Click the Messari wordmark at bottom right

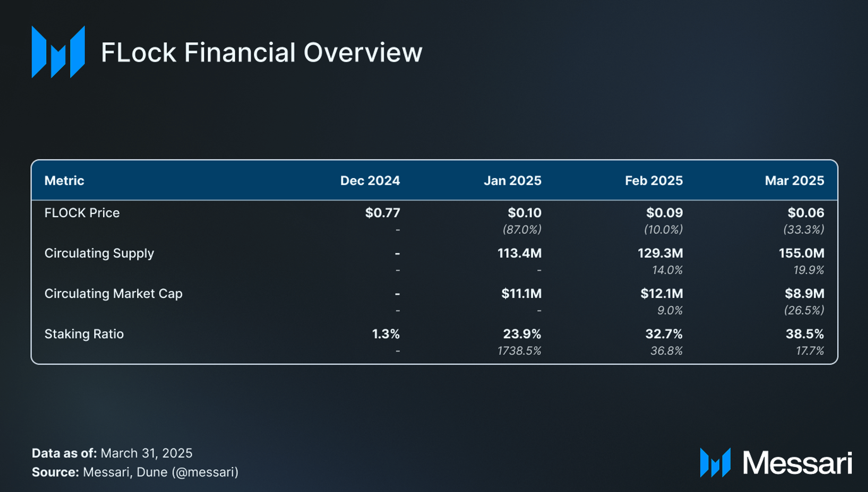[797, 463]
